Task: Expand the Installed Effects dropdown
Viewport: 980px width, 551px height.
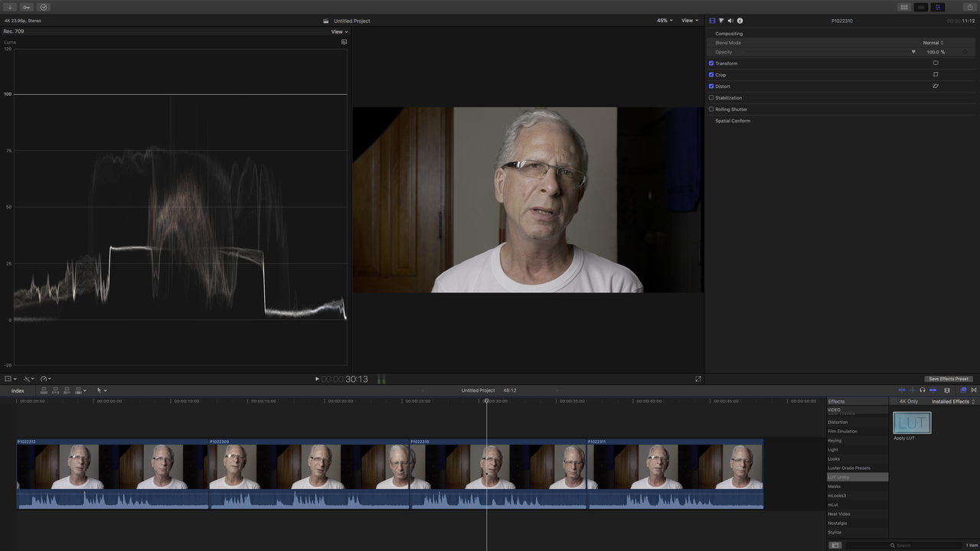Action: [x=953, y=402]
